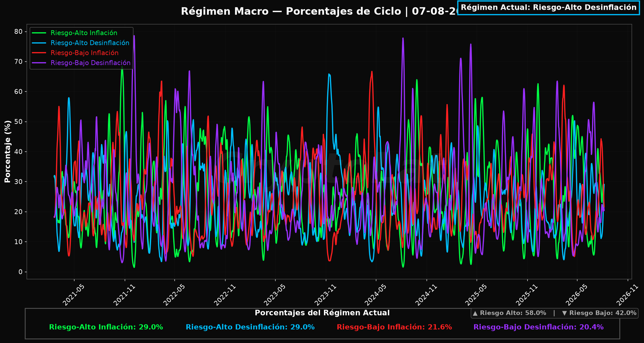Click the x-axis date label 2026-05
The image size is (644, 343).
577,295
